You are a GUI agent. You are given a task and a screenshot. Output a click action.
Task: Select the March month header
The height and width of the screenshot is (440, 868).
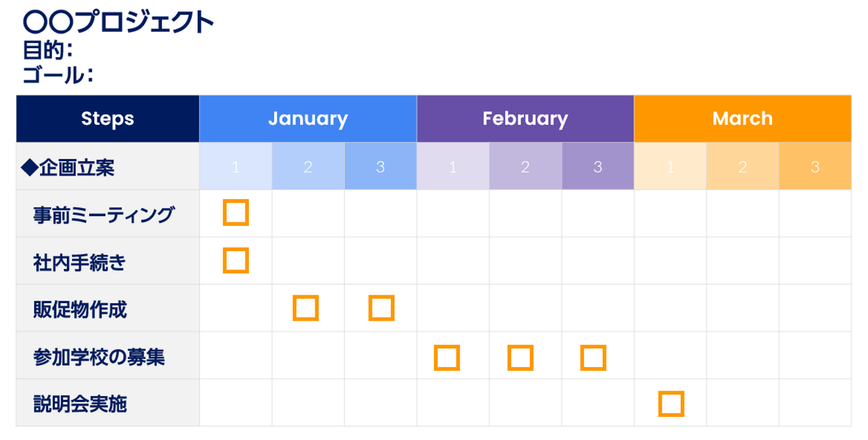742,119
